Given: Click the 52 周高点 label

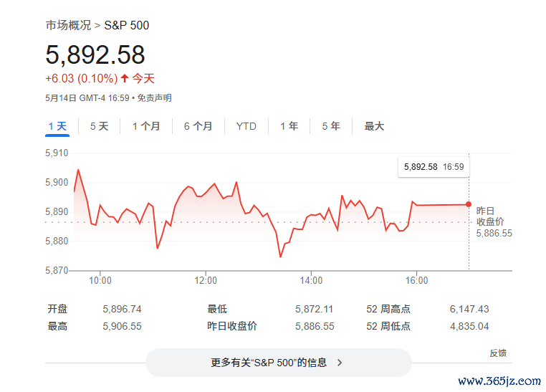Looking at the screenshot, I should 388,309.
